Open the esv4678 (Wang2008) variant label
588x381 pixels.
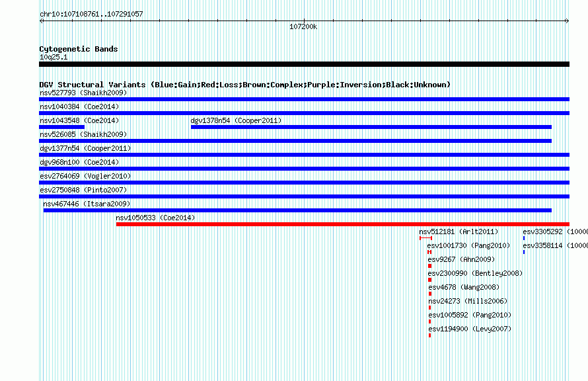coord(464,287)
